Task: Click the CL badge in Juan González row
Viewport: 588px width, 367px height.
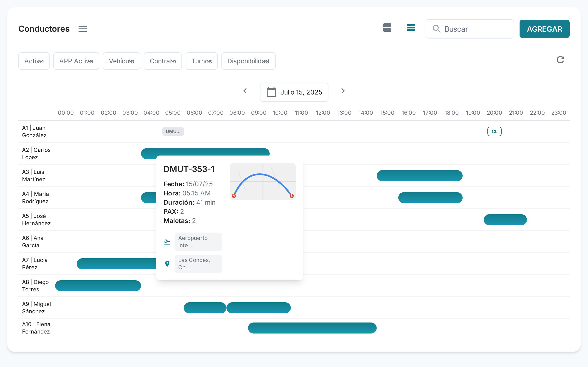Action: 494,132
